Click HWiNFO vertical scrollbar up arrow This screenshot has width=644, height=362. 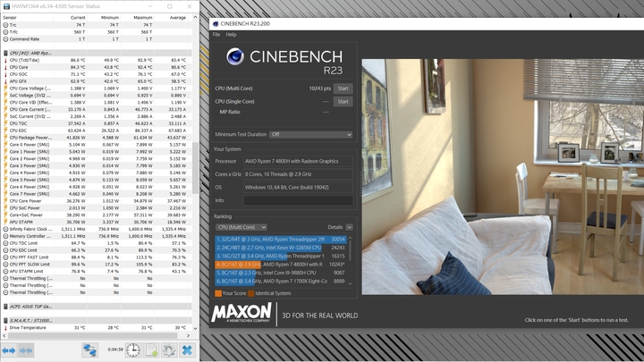click(195, 18)
